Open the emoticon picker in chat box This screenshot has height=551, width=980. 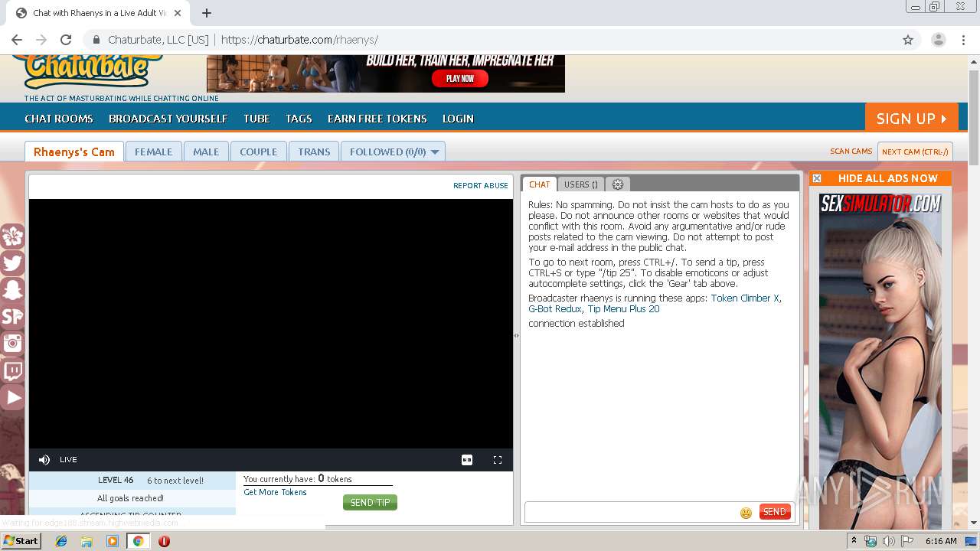tap(746, 513)
